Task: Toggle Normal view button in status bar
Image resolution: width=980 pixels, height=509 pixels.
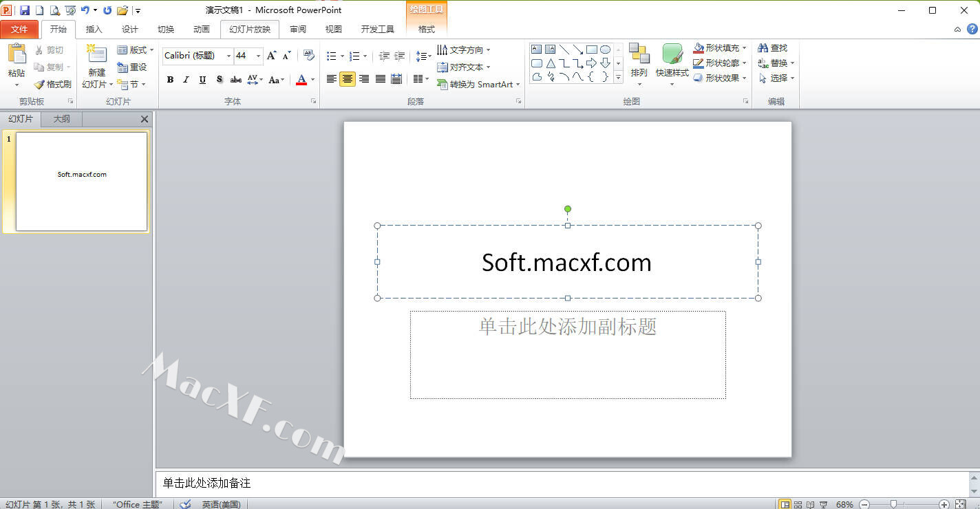Action: coord(785,504)
